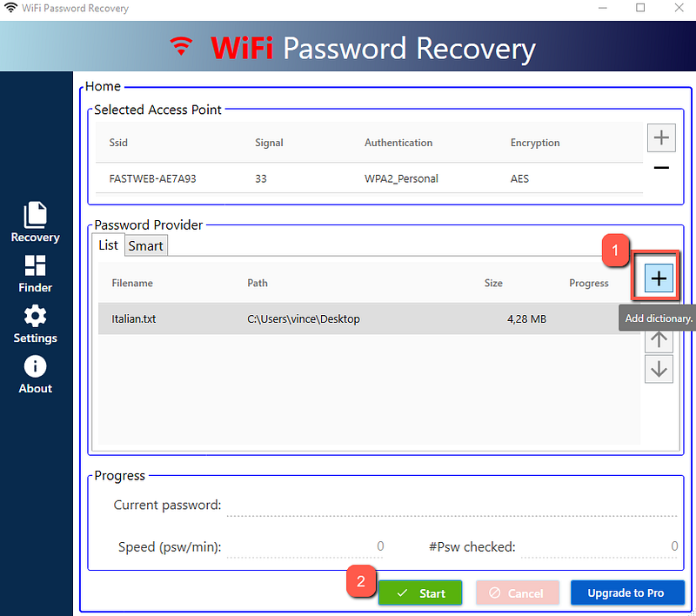The width and height of the screenshot is (696, 616).
Task: Click the Authentication column header
Action: coord(398,143)
